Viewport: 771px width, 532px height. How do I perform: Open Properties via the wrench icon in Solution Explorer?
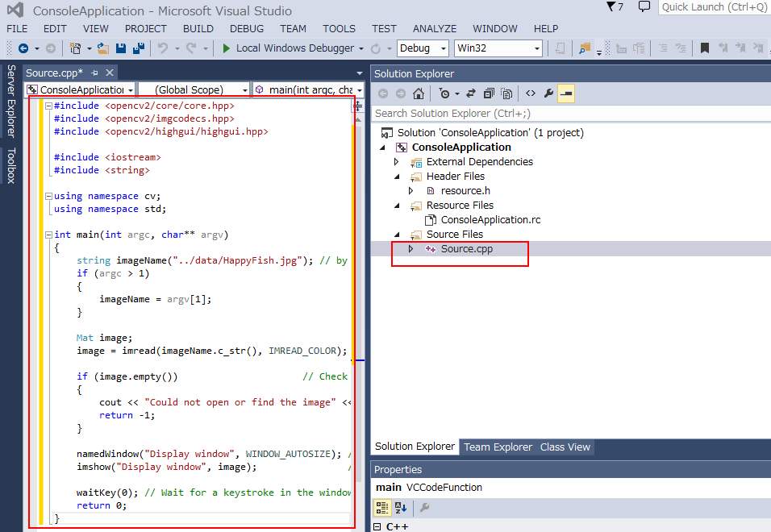click(548, 94)
